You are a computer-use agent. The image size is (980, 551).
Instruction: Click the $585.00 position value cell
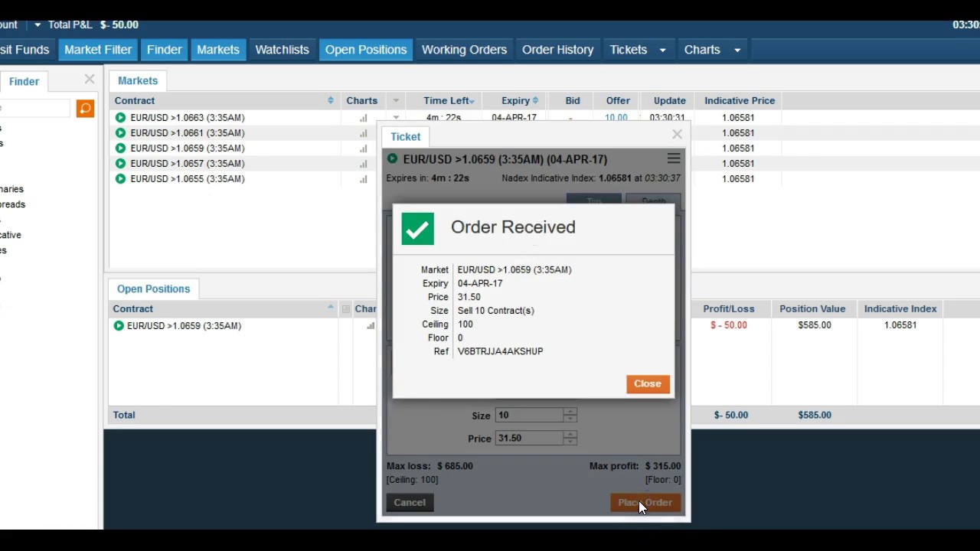click(815, 325)
